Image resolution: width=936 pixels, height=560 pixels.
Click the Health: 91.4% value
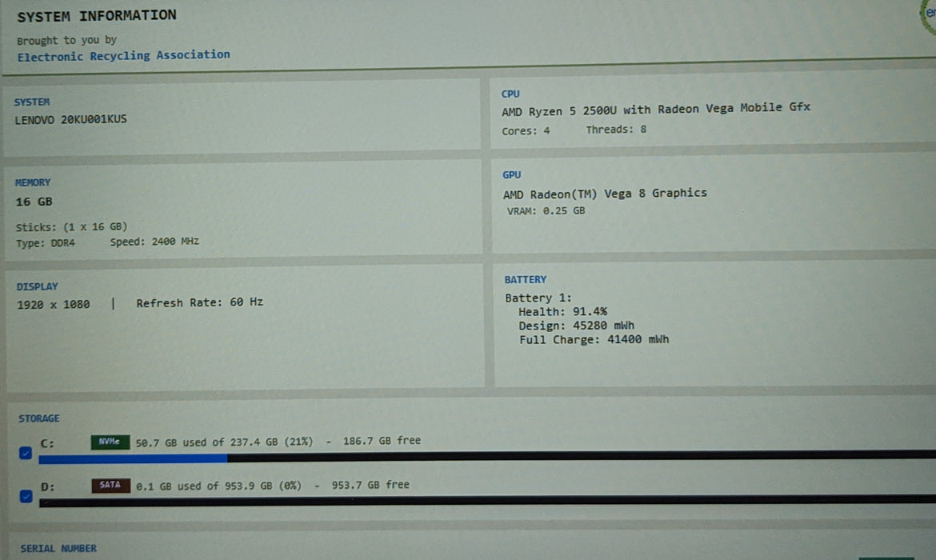[x=562, y=312]
